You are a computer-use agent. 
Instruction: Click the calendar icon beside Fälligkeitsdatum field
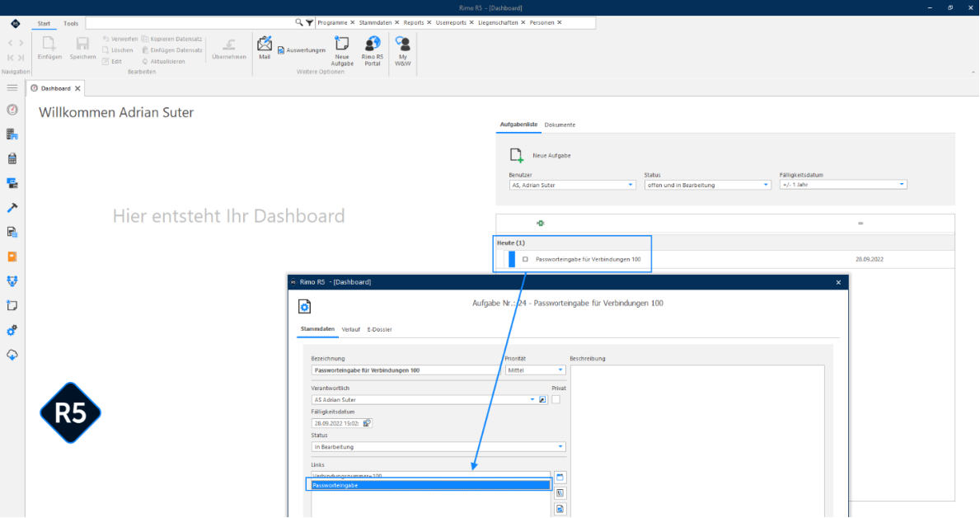click(367, 423)
